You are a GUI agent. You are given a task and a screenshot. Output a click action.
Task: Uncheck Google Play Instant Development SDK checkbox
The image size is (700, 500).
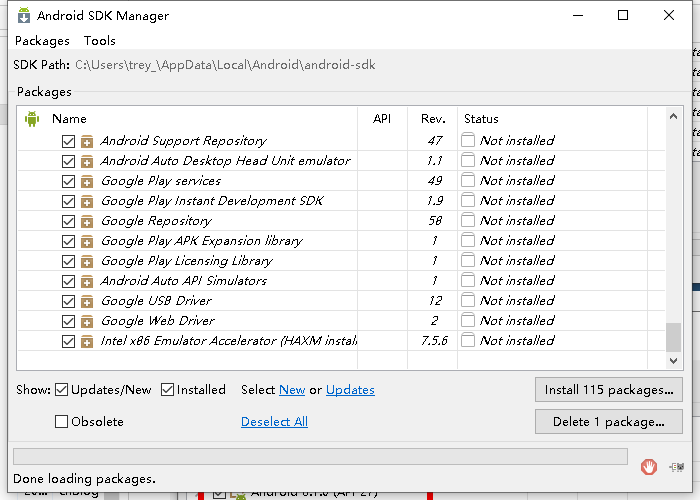pyautogui.click(x=68, y=201)
